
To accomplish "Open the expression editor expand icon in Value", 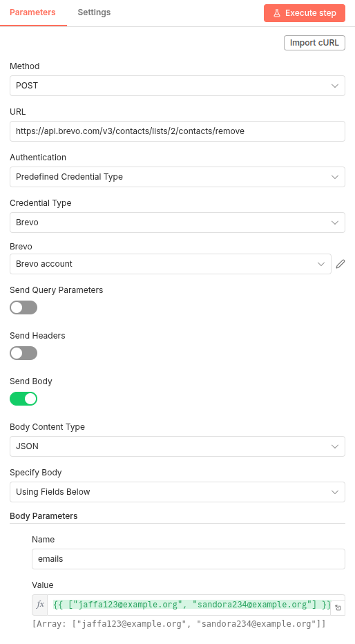I will [x=338, y=608].
